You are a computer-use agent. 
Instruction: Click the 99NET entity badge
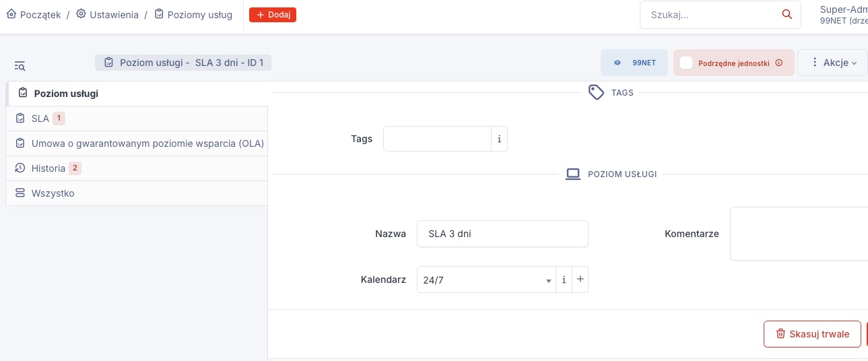[x=634, y=63]
